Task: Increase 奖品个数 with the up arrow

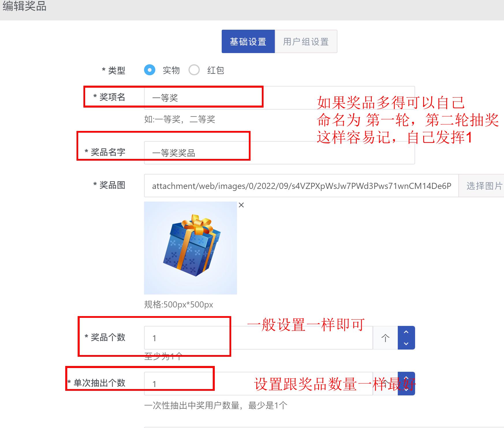Action: coord(406,332)
